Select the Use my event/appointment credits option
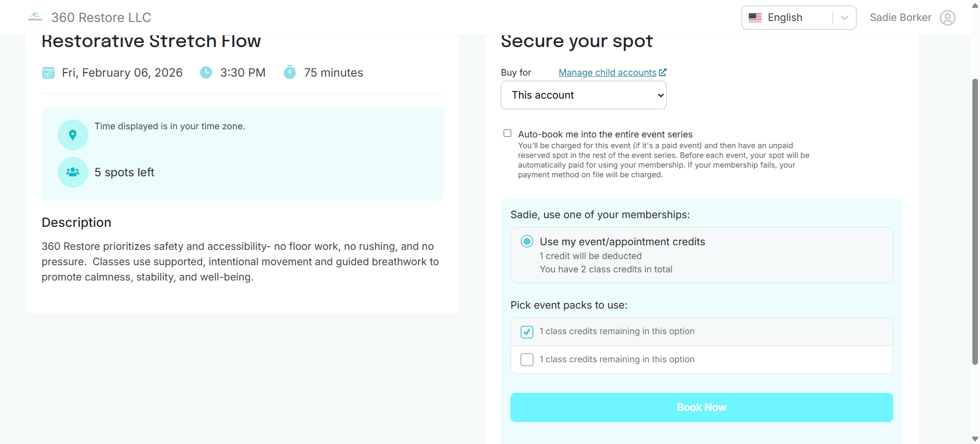980x444 pixels. [526, 241]
